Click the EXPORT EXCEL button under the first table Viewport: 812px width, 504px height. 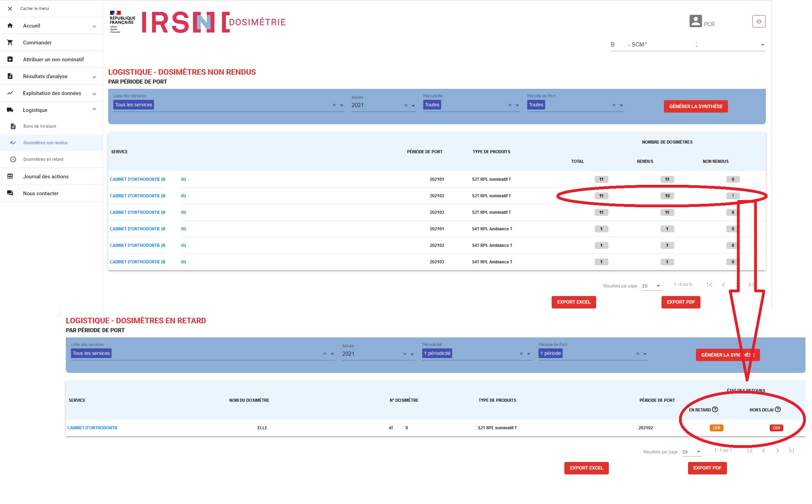click(x=573, y=302)
